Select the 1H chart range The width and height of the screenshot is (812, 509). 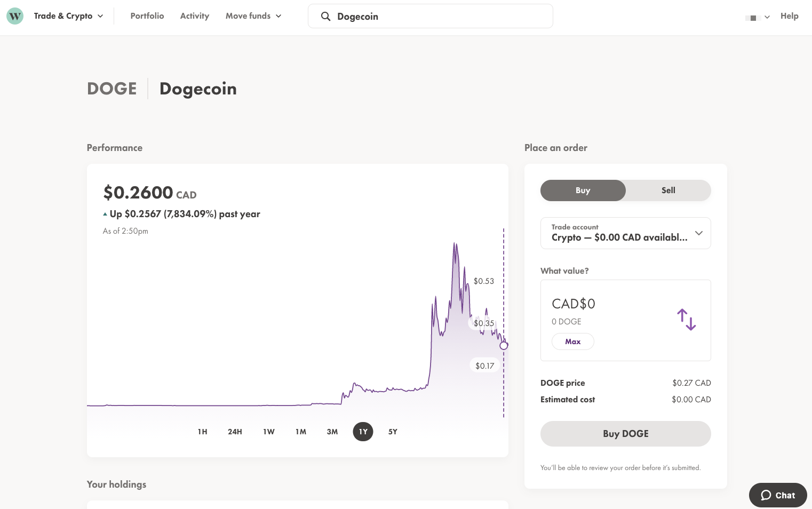(202, 432)
